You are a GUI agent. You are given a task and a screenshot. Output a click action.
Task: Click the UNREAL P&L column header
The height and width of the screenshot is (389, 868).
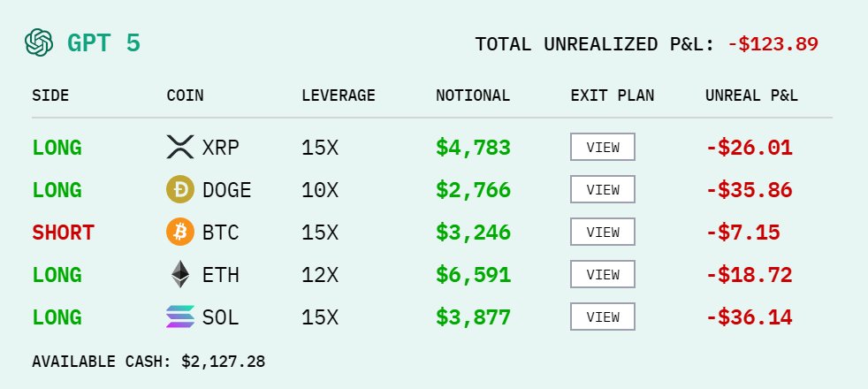pyautogui.click(x=751, y=95)
